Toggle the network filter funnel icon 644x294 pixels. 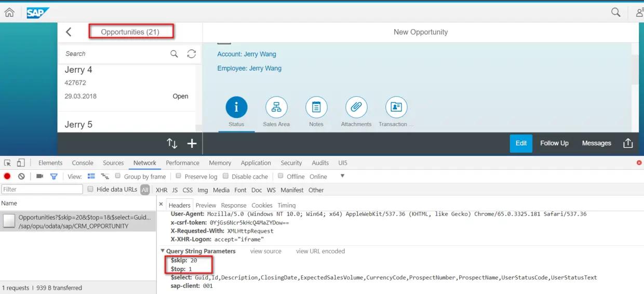[x=53, y=177]
